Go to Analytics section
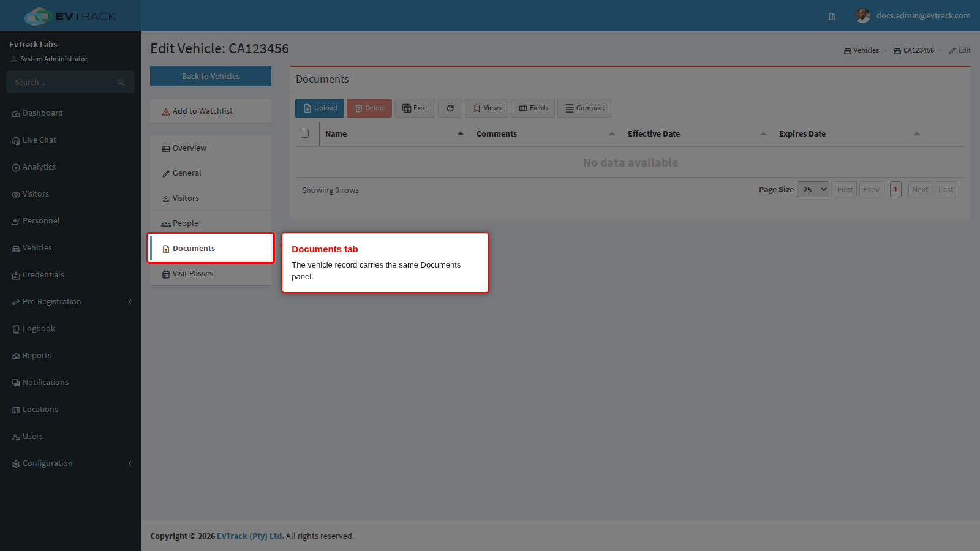Screen dimensions: 980x551 (x=70, y=167)
